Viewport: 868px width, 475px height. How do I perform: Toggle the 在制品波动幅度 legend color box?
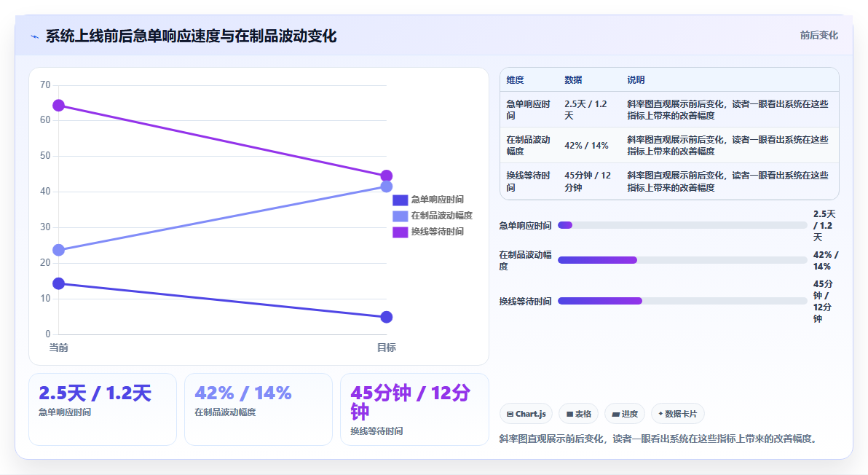[x=401, y=216]
